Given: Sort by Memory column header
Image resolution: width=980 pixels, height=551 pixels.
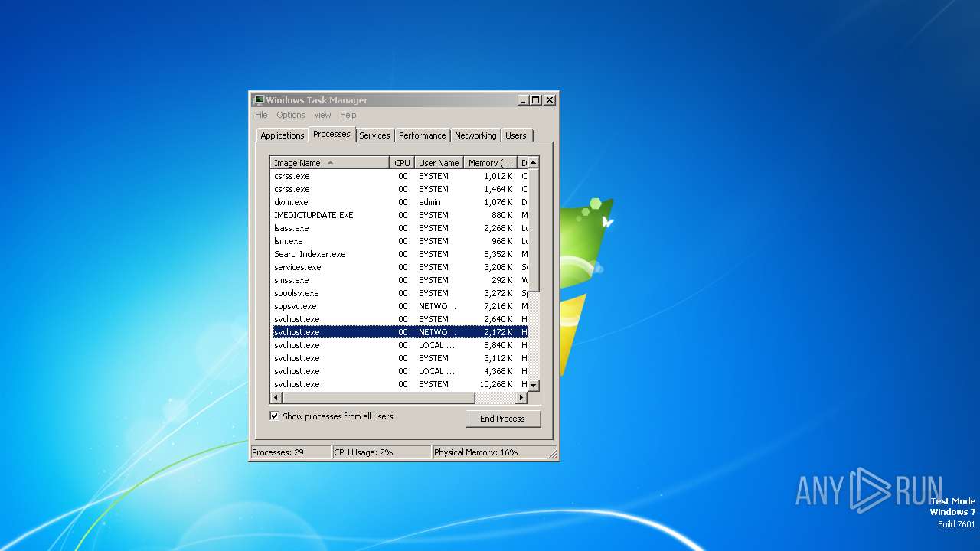Looking at the screenshot, I should 491,163.
